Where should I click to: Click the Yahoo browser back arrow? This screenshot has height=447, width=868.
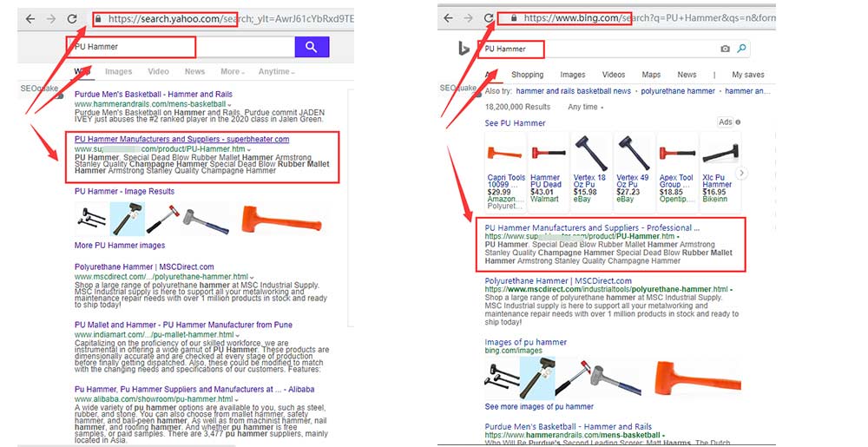tap(30, 19)
